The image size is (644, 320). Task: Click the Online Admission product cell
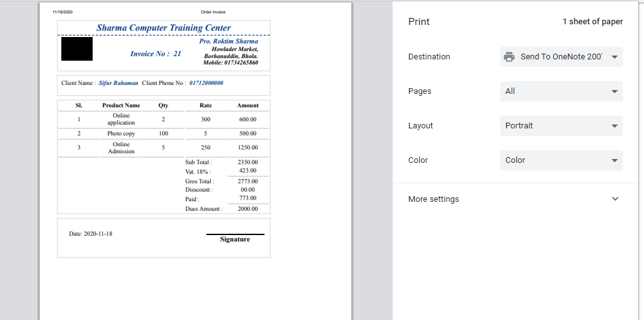pos(121,148)
